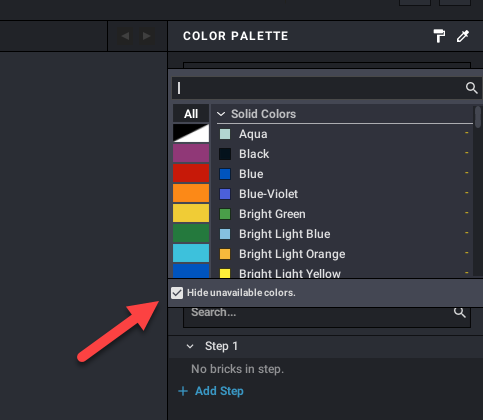Click the magnifier in the color search

[471, 88]
